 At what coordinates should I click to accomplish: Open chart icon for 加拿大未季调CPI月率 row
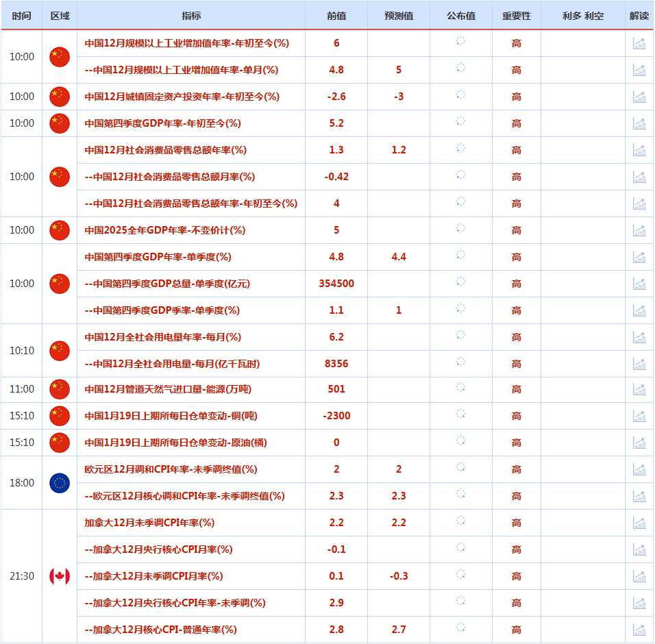point(639,577)
